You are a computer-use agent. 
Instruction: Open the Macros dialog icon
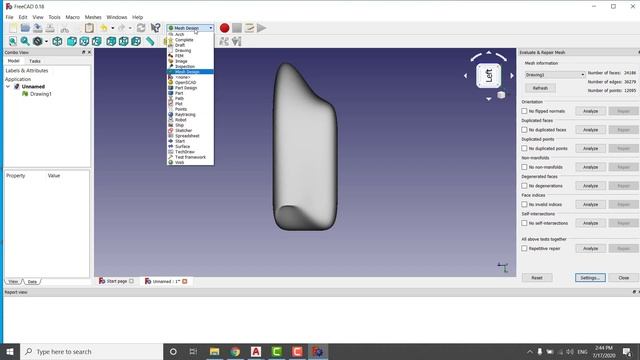249,28
